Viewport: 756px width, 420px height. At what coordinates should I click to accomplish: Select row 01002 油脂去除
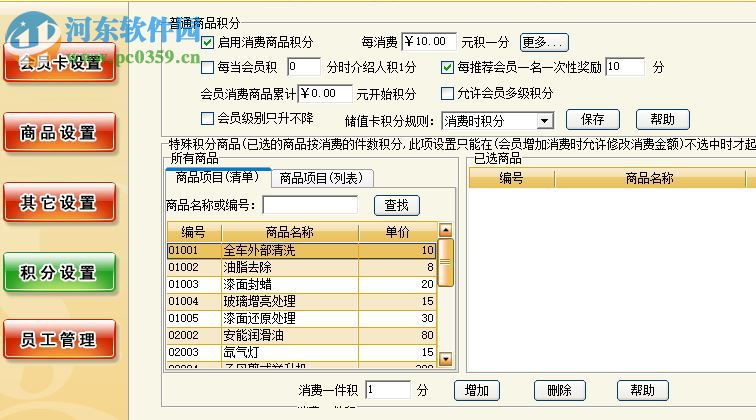coord(301,267)
